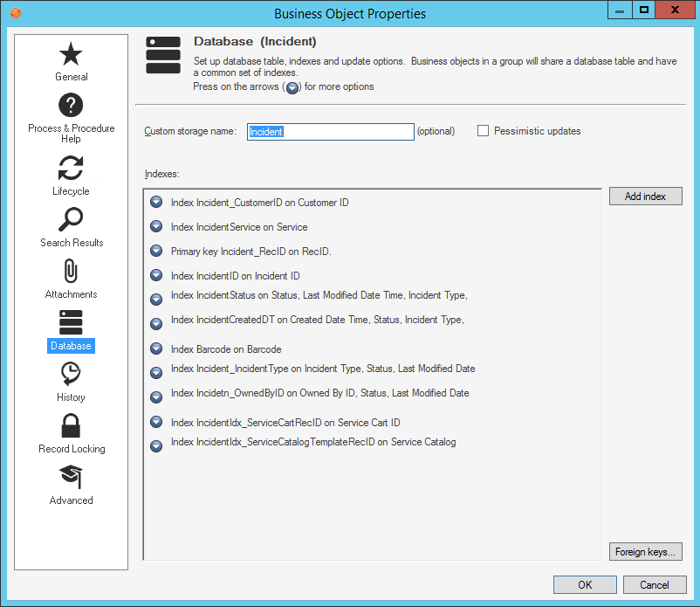Screen dimensions: 700x607
Task: Open the Foreign keys dialog
Action: point(645,551)
